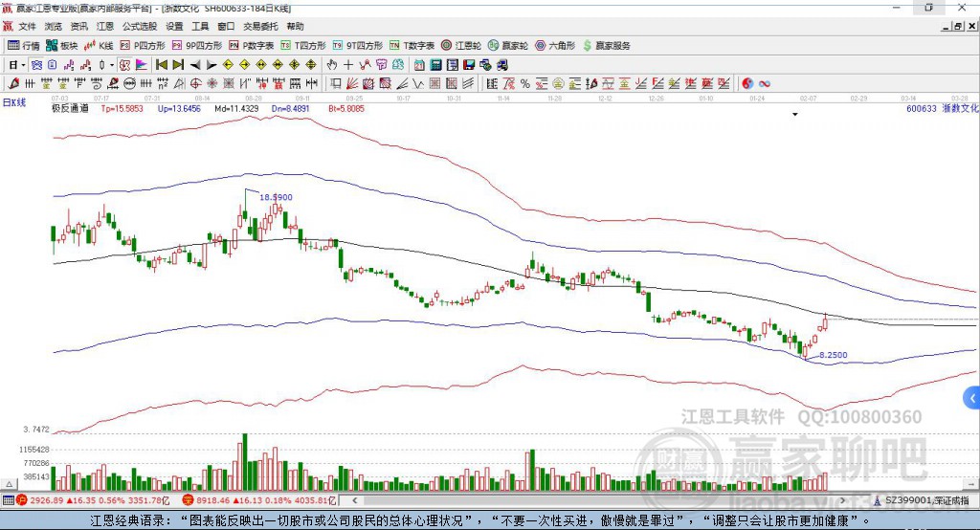Viewport: 980px width, 530px height.
Task: Select the protractor angle tool icon
Action: pyautogui.click(x=179, y=83)
